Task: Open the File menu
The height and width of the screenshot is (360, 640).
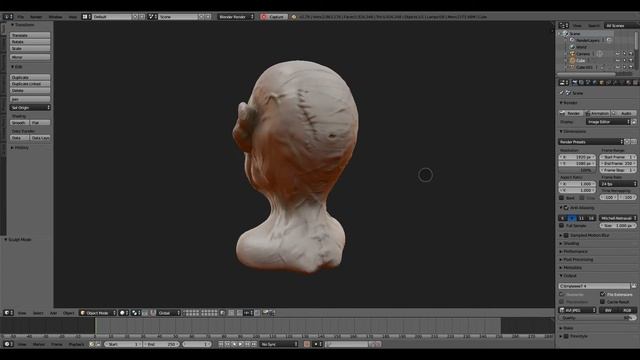Action: (x=20, y=17)
